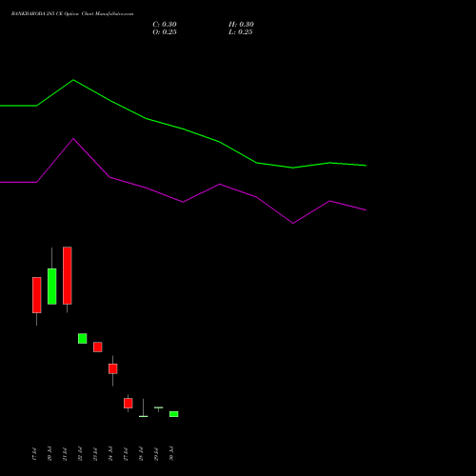Click the '30 Jul' date axis label

pyautogui.click(x=171, y=454)
